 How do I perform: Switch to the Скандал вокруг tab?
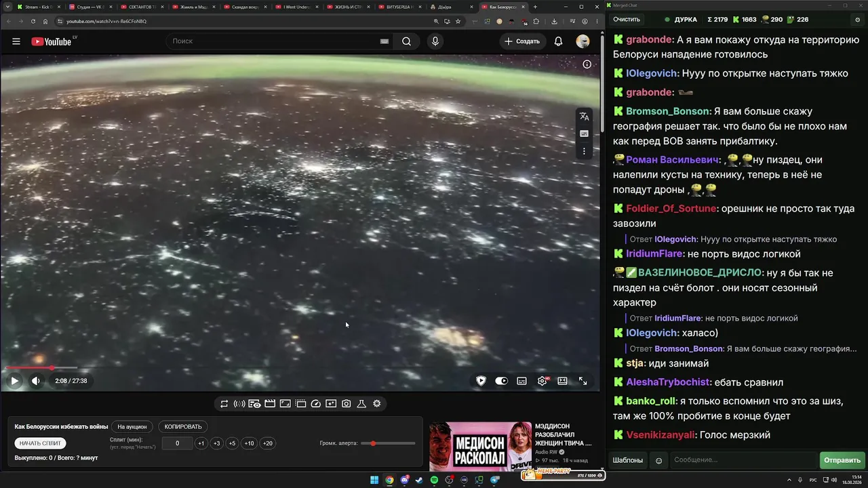coord(245,7)
